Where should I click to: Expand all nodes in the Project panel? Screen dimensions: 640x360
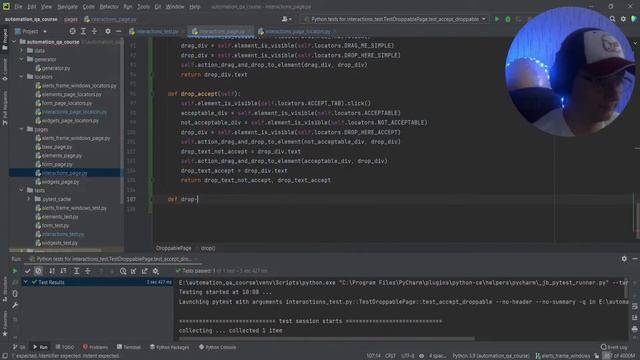tap(83, 31)
